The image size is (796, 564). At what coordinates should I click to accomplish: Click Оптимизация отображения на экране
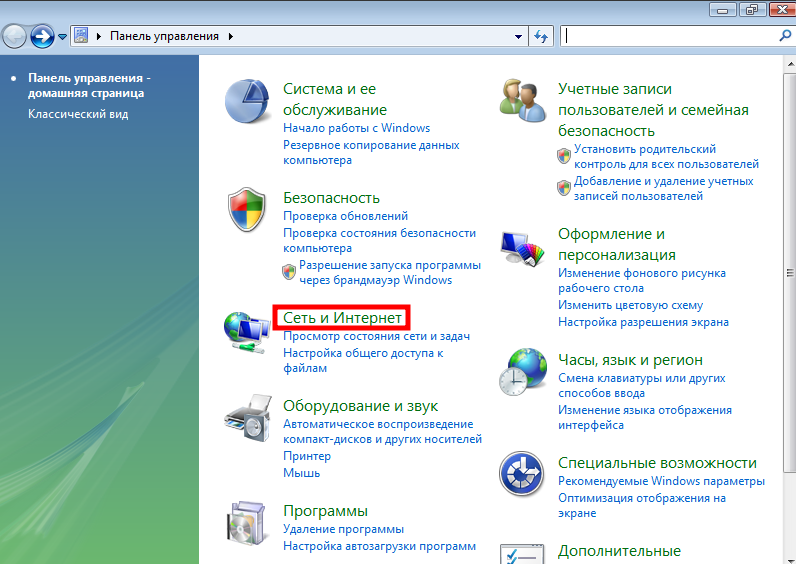point(642,505)
